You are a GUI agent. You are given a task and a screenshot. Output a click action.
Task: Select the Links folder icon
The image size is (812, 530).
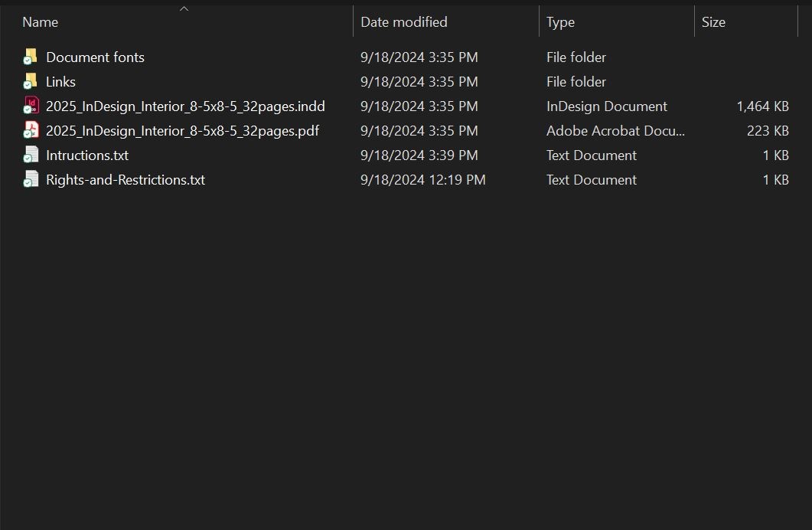tap(31, 81)
